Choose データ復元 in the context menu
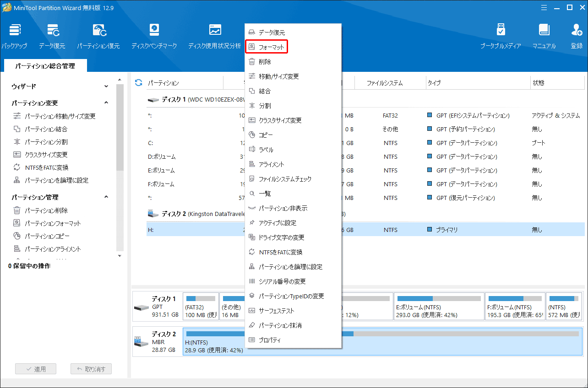This screenshot has height=388, width=588. coord(293,32)
